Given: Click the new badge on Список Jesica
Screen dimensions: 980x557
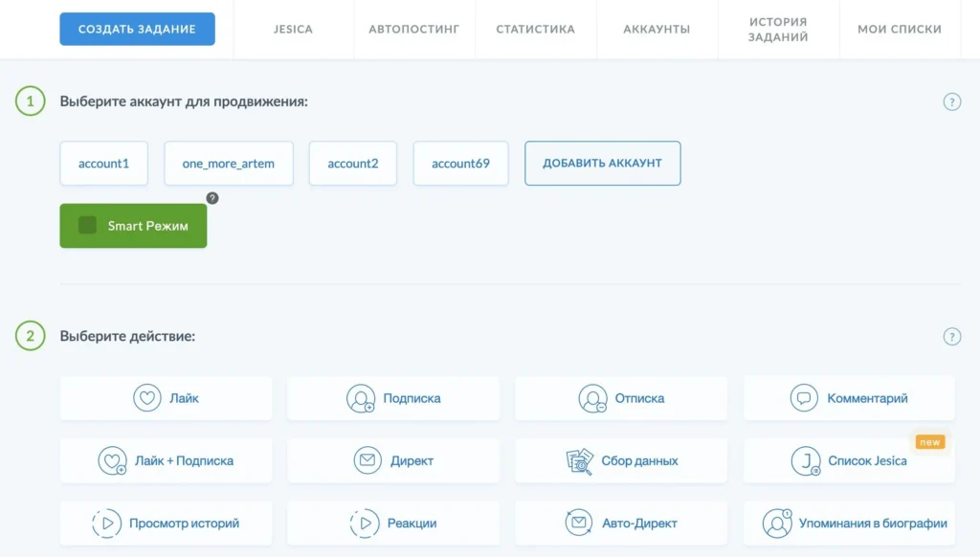Looking at the screenshot, I should 930,442.
